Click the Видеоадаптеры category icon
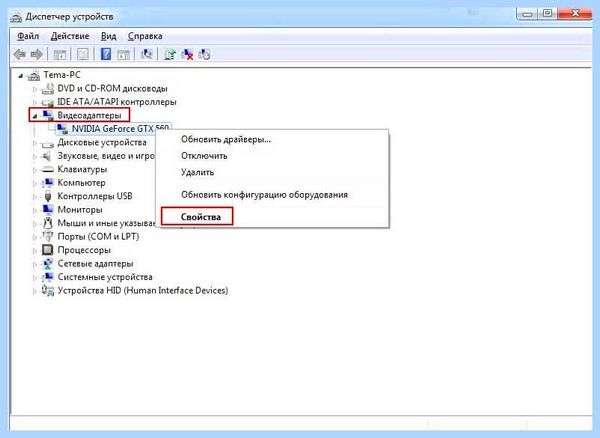This screenshot has width=600, height=438. coord(48,115)
